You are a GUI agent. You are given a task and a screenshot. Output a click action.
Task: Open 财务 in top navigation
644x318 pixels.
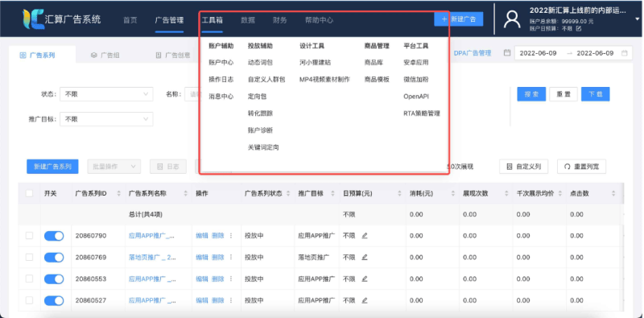[279, 19]
